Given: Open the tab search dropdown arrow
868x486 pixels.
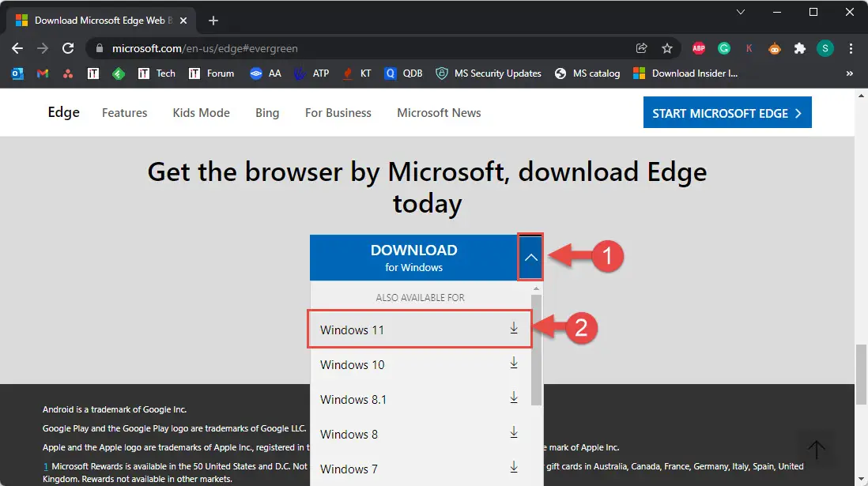Looking at the screenshot, I should [741, 12].
